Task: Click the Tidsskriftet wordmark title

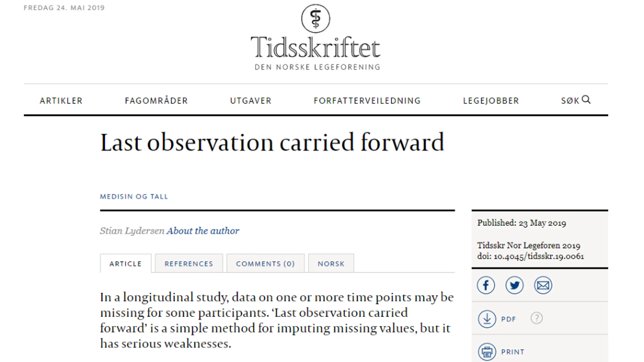Action: pyautogui.click(x=315, y=48)
